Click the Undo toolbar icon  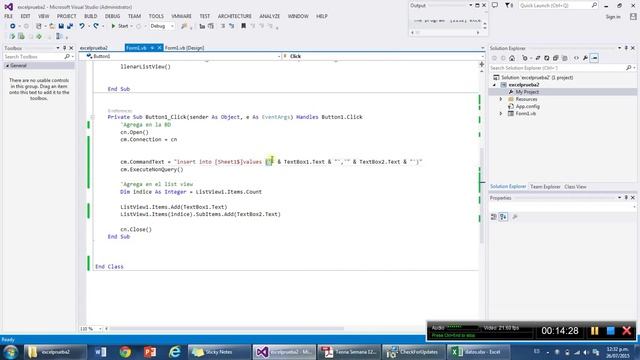tap(82, 26)
